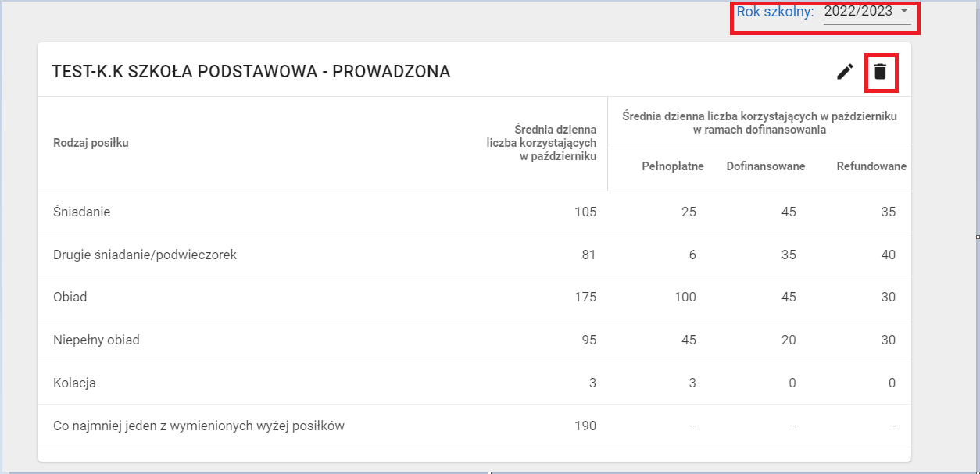The width and height of the screenshot is (980, 474).
Task: Click the Dofinansowane column header
Action: pos(766,166)
